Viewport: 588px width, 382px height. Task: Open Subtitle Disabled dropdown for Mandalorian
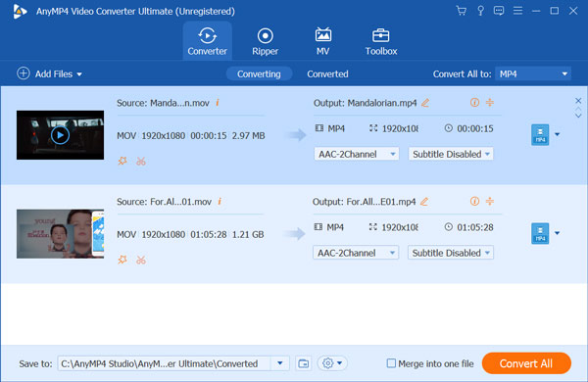pyautogui.click(x=451, y=154)
